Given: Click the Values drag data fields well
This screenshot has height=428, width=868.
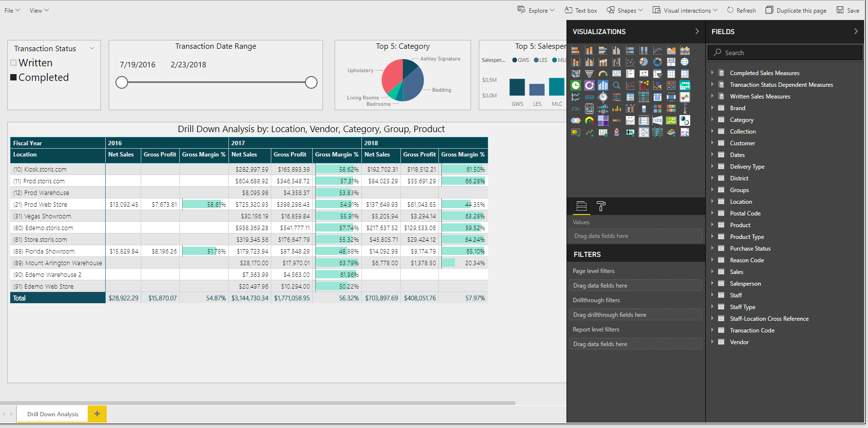Looking at the screenshot, I should click(x=635, y=236).
